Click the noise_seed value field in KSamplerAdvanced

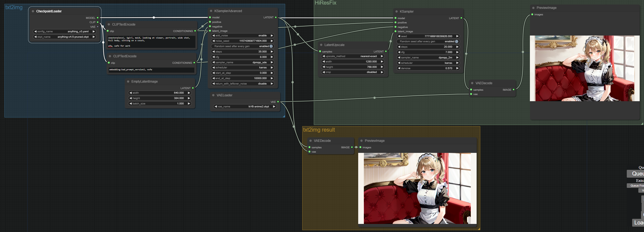[242, 41]
